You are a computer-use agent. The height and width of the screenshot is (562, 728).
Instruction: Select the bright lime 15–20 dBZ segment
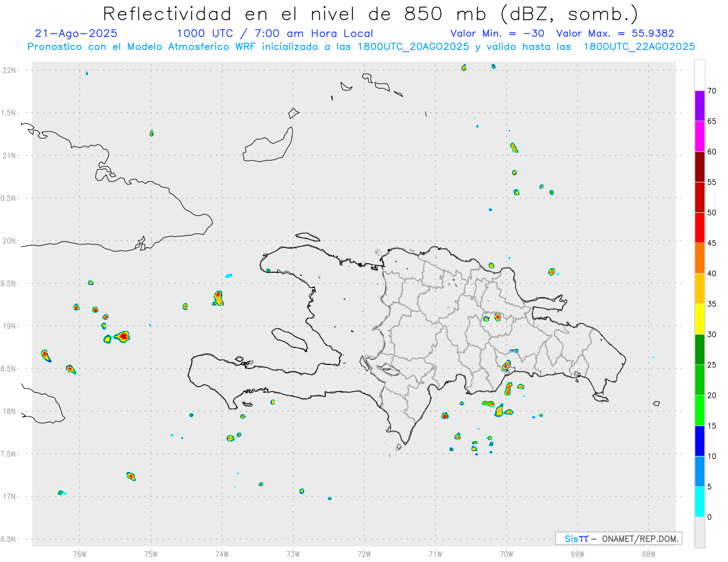[x=699, y=410]
